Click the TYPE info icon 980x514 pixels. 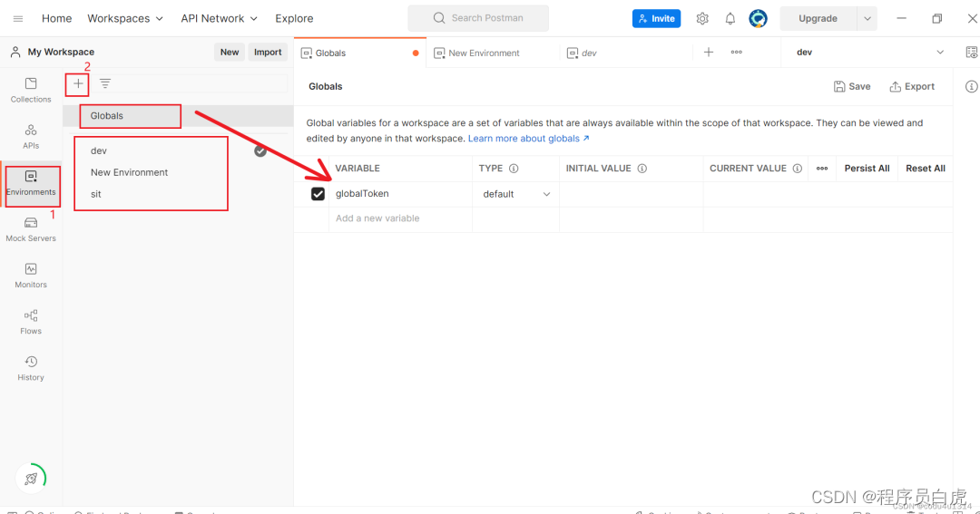[514, 169]
